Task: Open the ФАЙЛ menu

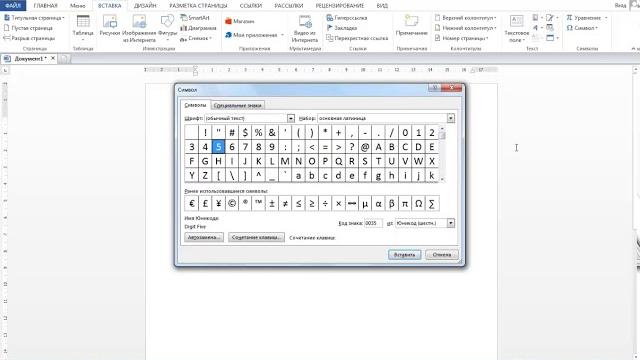Action: point(13,6)
